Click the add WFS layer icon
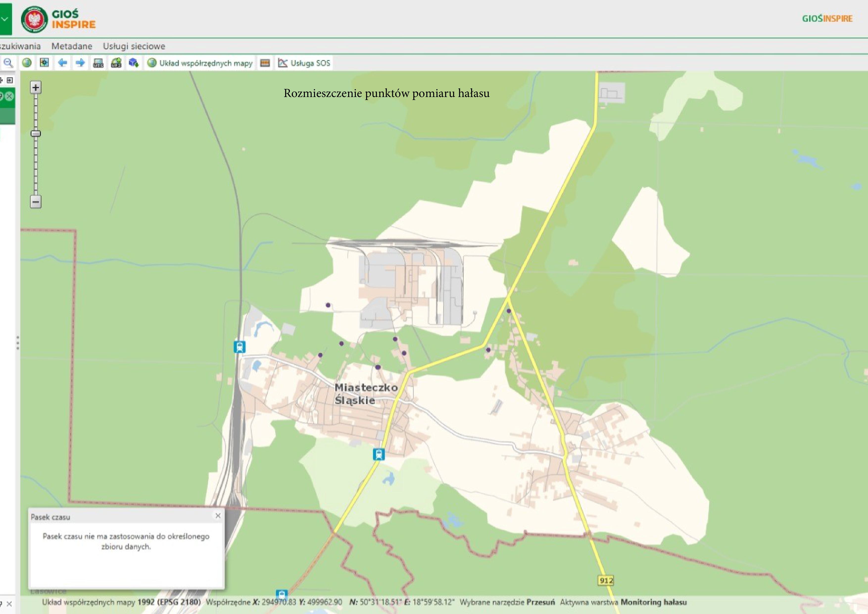 116,63
